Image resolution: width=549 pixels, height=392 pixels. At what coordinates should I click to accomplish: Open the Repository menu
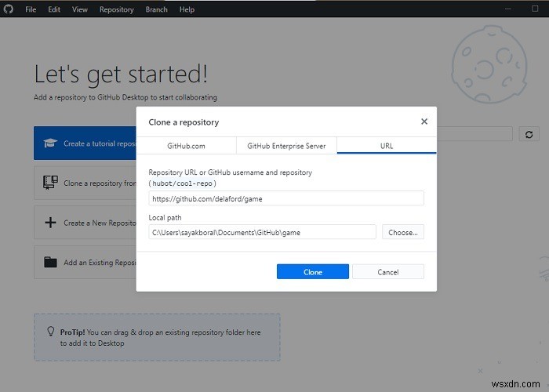117,9
